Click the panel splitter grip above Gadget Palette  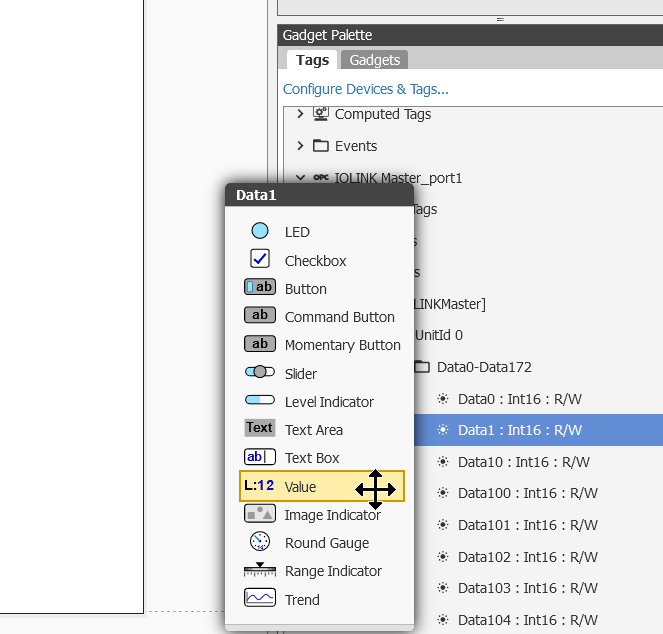tap(500, 19)
